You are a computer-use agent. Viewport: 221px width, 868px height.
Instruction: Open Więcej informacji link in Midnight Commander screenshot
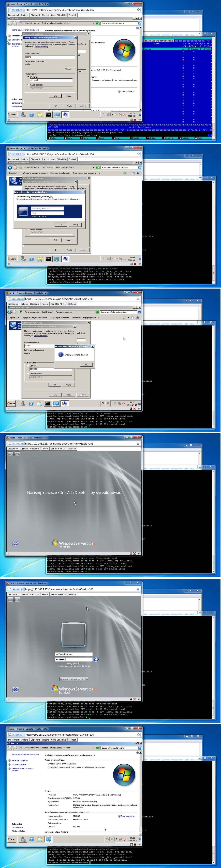(41, 47)
